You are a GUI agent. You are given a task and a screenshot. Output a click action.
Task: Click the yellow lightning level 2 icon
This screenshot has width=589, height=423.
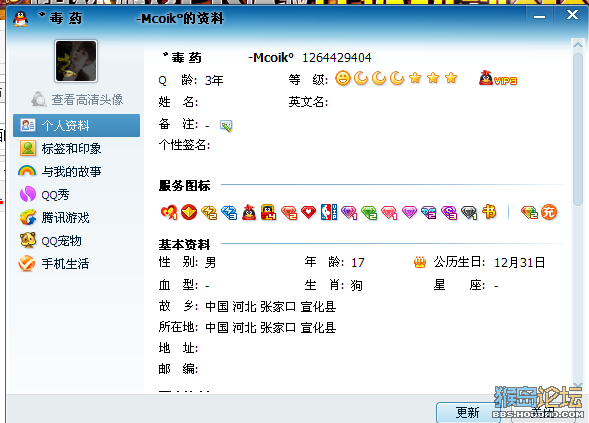pyautogui.click(x=209, y=213)
